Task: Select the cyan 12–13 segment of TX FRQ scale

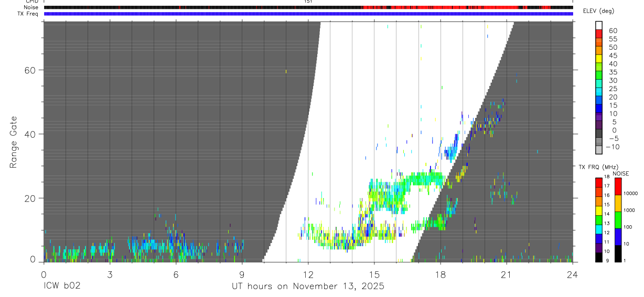Action: pos(599,229)
